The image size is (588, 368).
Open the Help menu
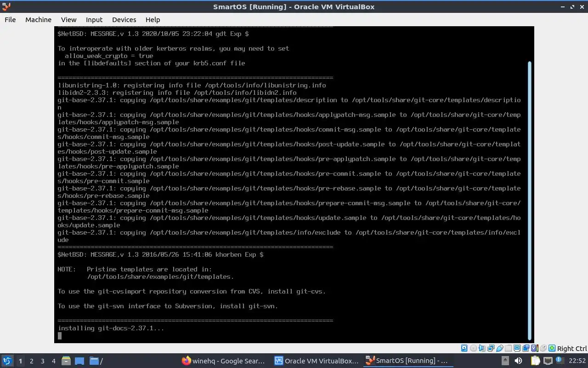point(153,20)
